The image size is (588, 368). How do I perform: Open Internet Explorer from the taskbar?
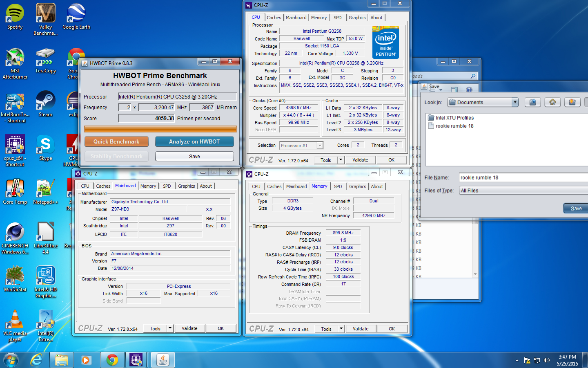pyautogui.click(x=37, y=360)
